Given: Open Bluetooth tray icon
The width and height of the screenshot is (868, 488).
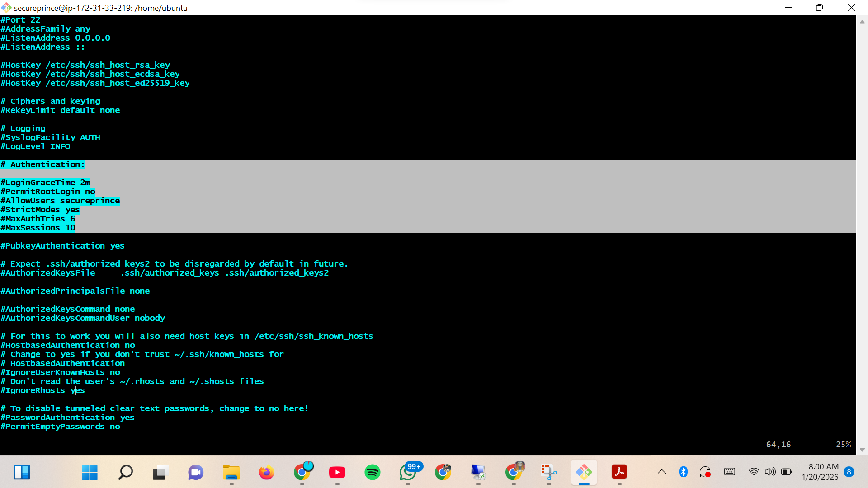Looking at the screenshot, I should tap(684, 472).
